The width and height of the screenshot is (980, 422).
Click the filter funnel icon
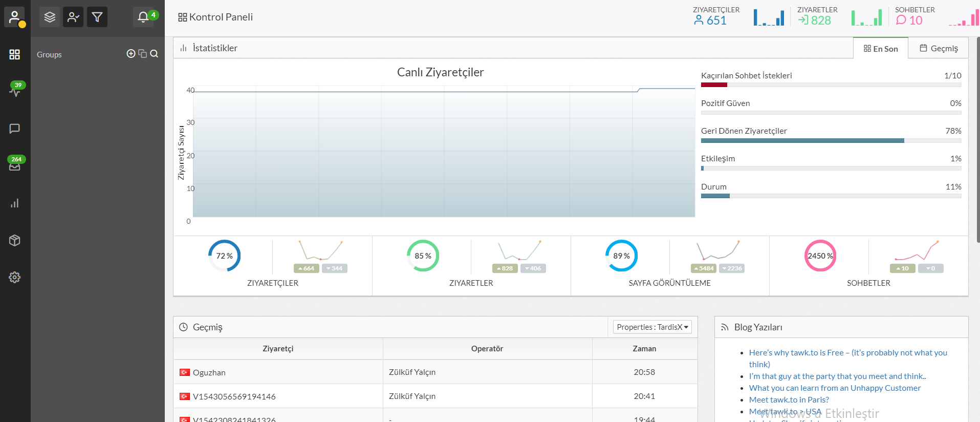tap(97, 17)
